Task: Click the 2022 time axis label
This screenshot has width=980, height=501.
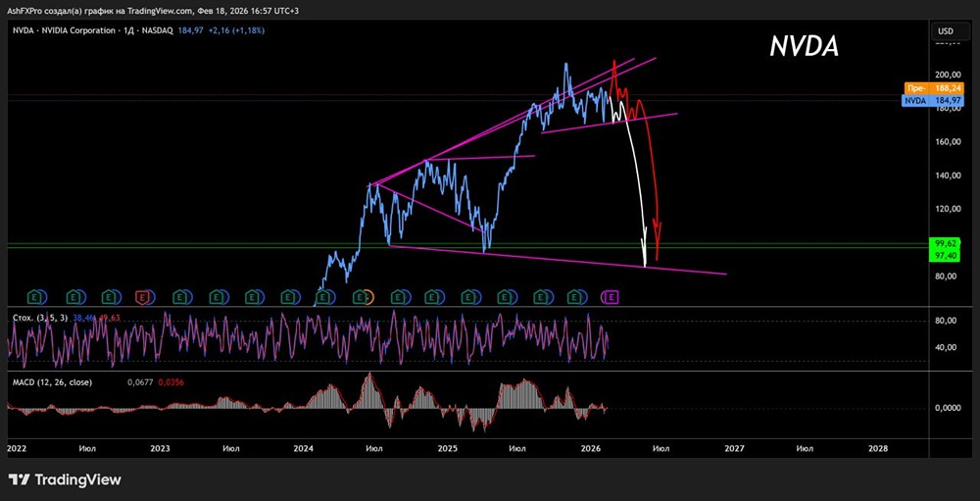Action: pyautogui.click(x=17, y=448)
